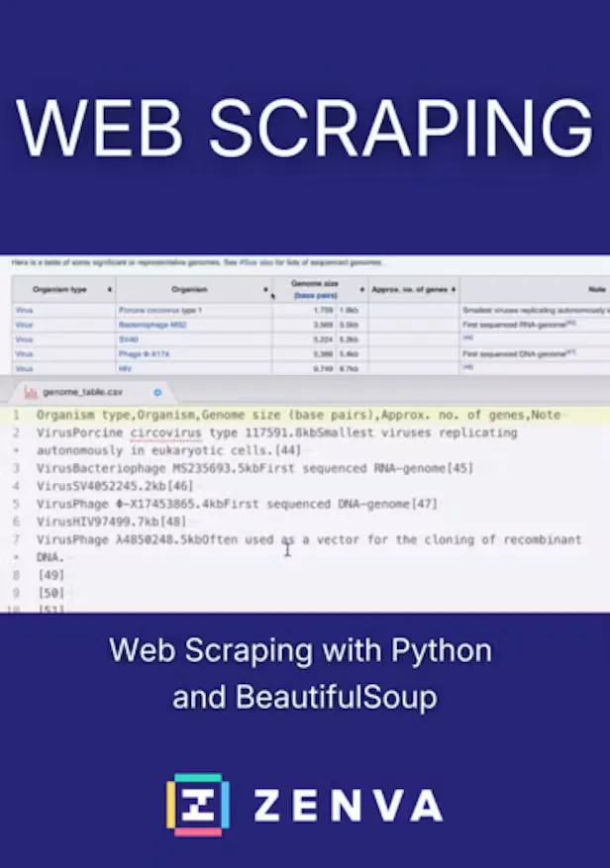The image size is (610, 868).
Task: Open the Bacteriophage MS2 link
Action: pos(152,325)
